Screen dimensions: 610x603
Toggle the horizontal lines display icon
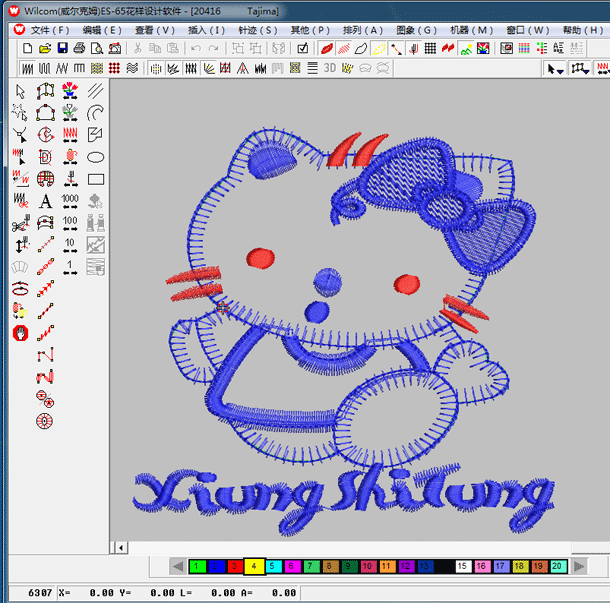pyautogui.click(x=312, y=68)
